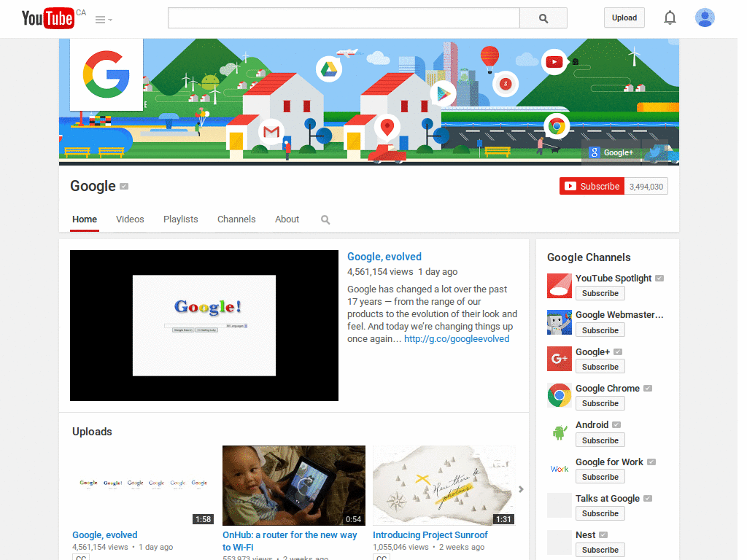This screenshot has width=747, height=560.
Task: Open the g.co/googleevolved link
Action: click(x=457, y=338)
